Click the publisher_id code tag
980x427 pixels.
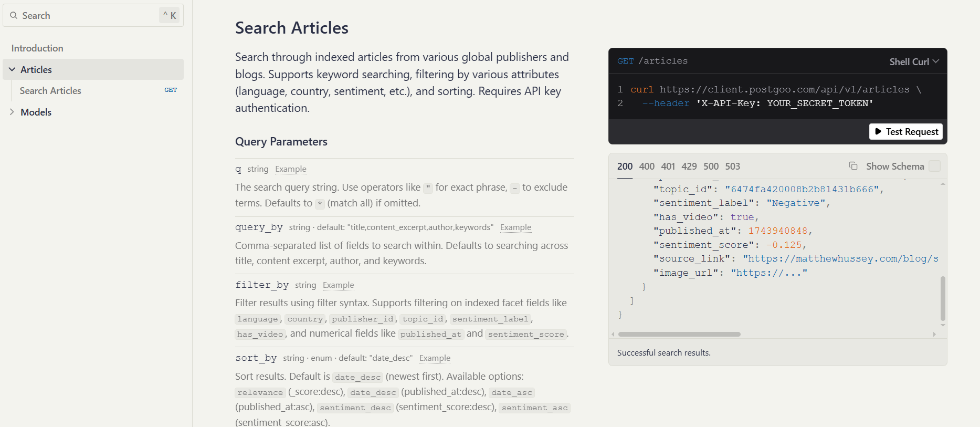[x=363, y=319]
